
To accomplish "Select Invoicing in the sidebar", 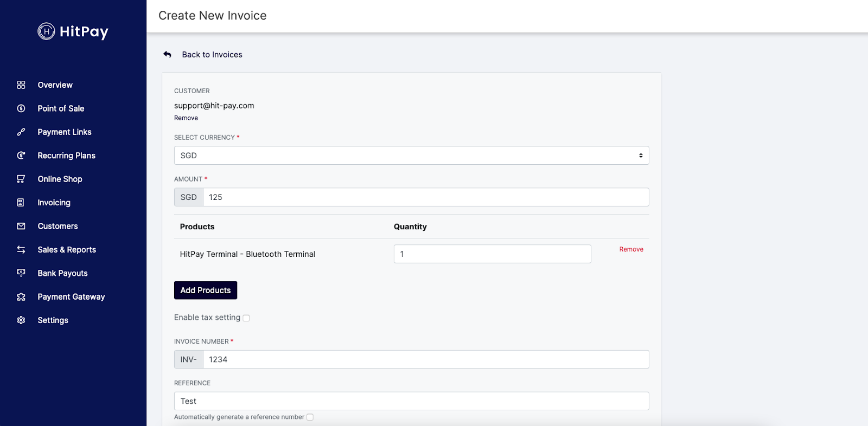I will (54, 203).
